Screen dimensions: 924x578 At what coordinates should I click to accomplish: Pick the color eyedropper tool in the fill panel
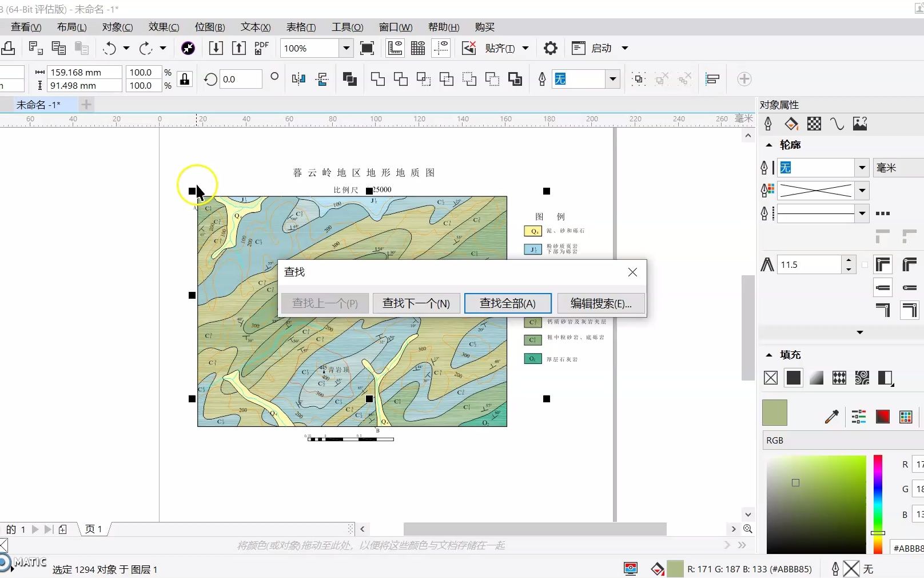tap(832, 417)
